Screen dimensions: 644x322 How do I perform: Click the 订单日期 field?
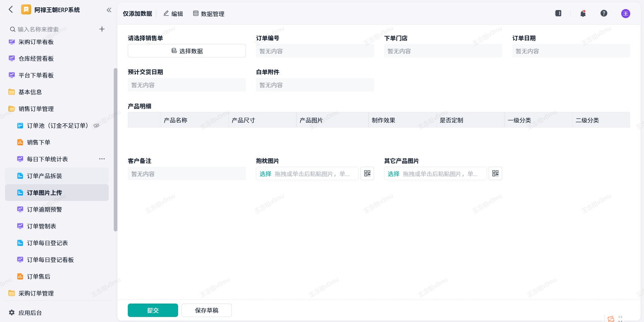(571, 51)
